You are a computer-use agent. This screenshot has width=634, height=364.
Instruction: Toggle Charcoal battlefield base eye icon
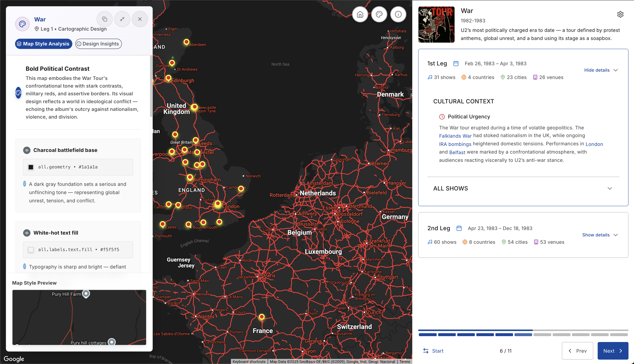27,150
